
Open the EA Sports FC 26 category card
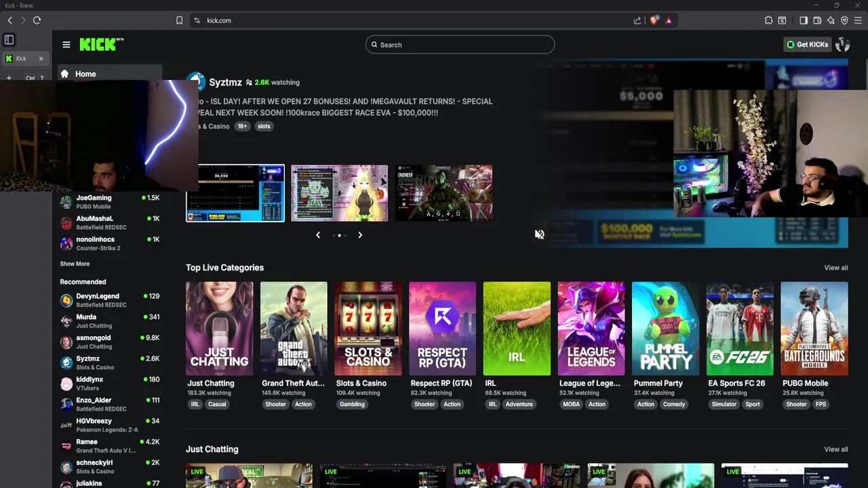(x=740, y=329)
